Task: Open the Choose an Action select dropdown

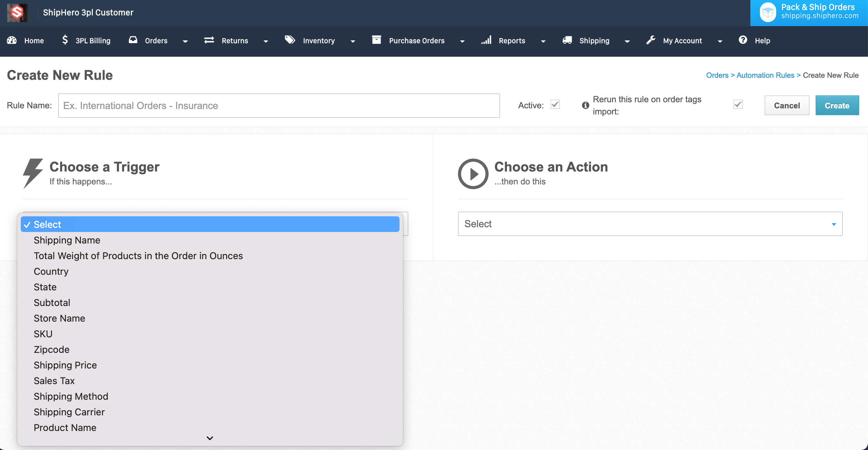Action: click(650, 224)
